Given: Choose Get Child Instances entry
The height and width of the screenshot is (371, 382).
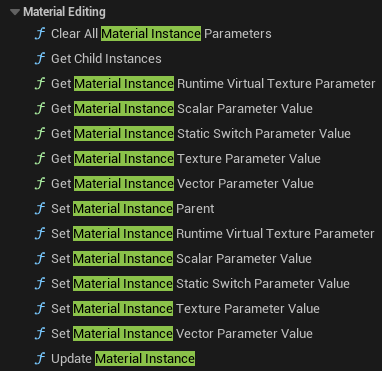Looking at the screenshot, I should click(106, 59).
